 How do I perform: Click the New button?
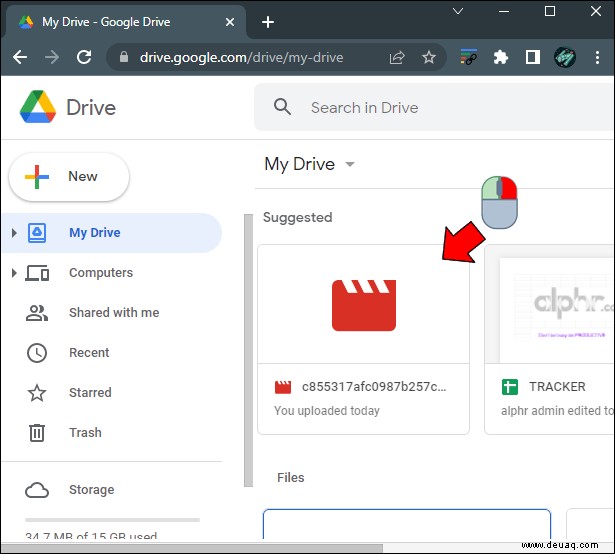click(69, 177)
